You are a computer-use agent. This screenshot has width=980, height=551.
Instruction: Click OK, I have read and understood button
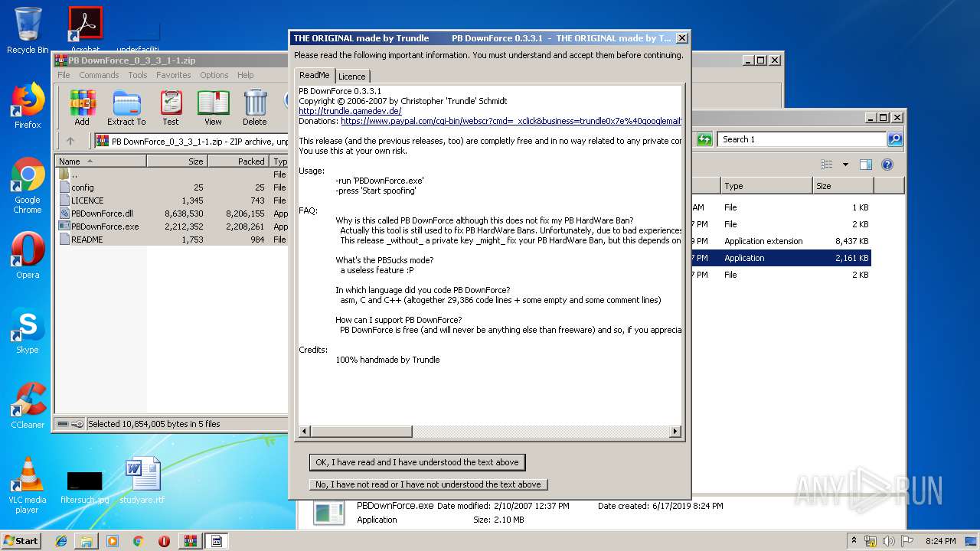pos(417,462)
